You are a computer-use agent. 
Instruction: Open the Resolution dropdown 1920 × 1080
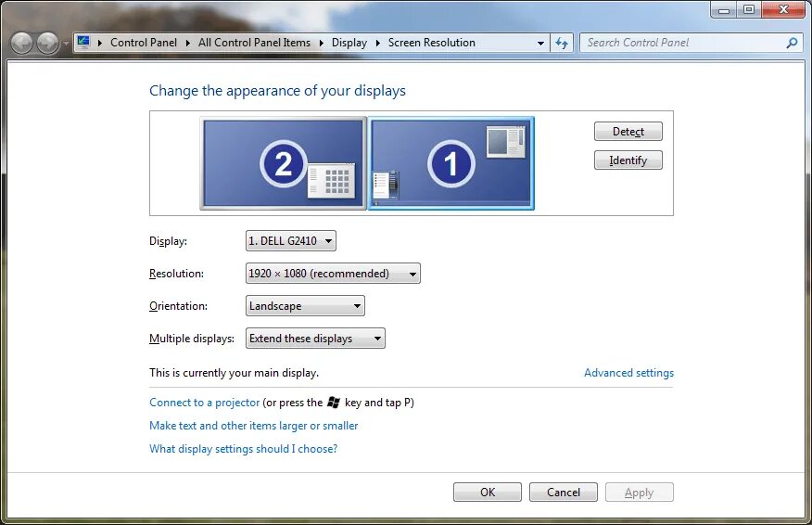pos(333,273)
